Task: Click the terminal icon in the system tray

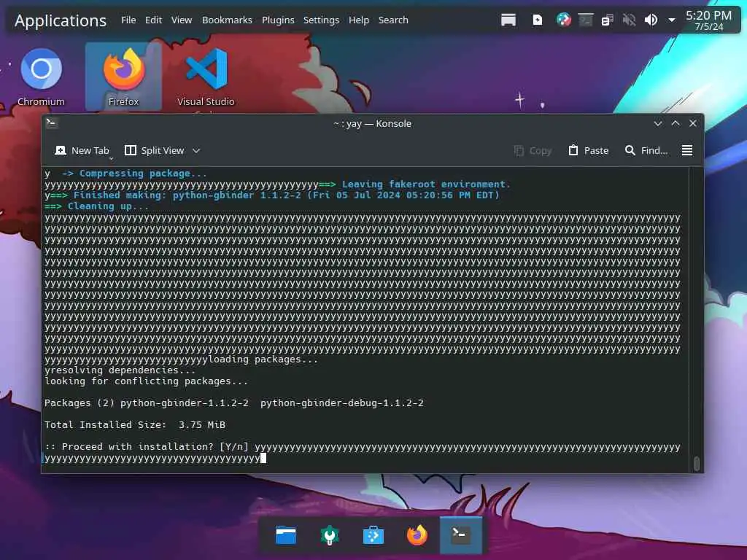Action: click(586, 20)
